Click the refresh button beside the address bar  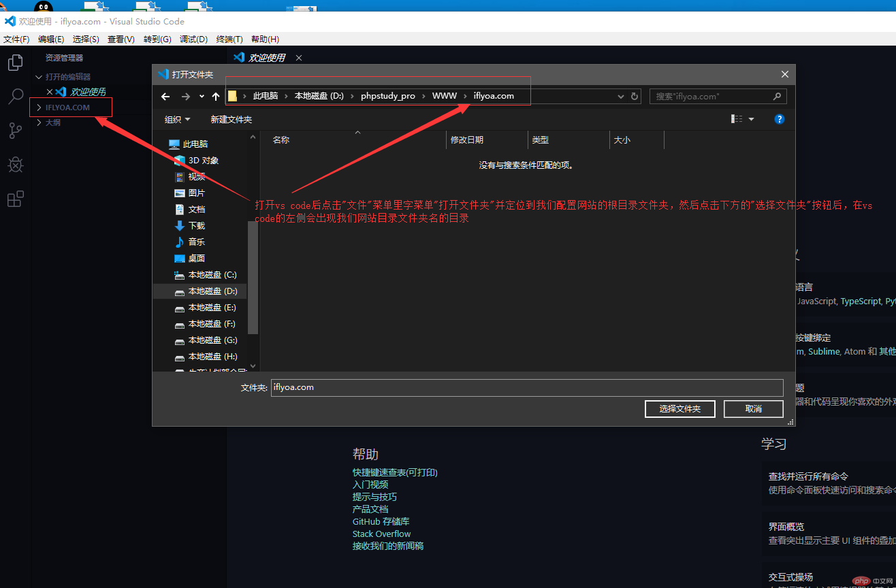click(635, 97)
